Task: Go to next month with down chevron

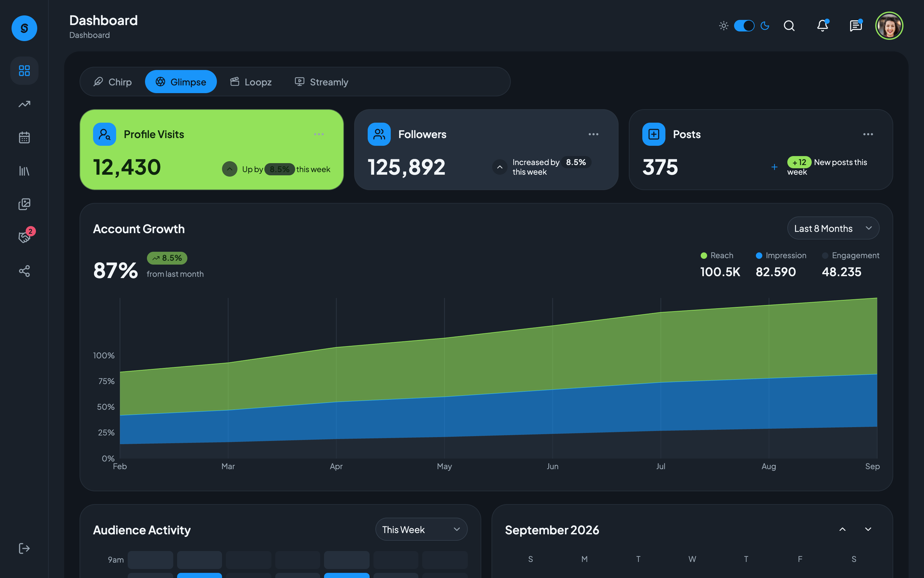Action: tap(868, 530)
